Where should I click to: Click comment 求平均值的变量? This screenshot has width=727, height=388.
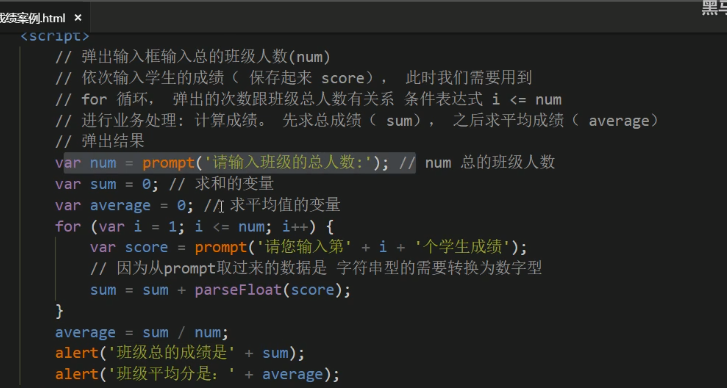click(x=272, y=205)
